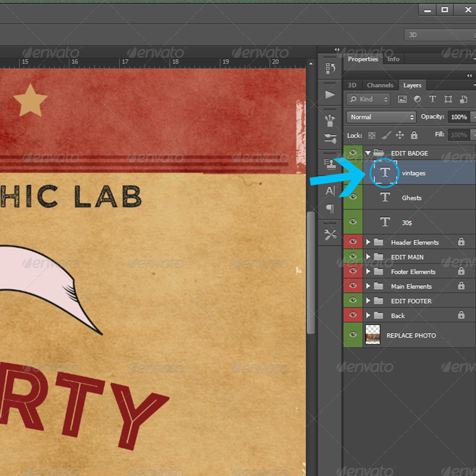
Task: Filter layers by pixel image type
Action: (402, 99)
